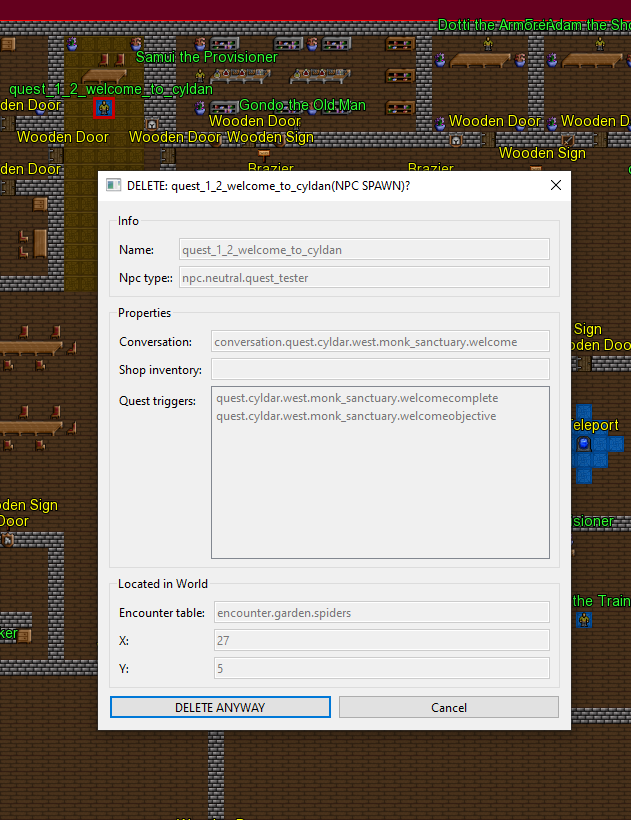Click the Conversation field
This screenshot has width=631, height=820.
pyautogui.click(x=380, y=341)
